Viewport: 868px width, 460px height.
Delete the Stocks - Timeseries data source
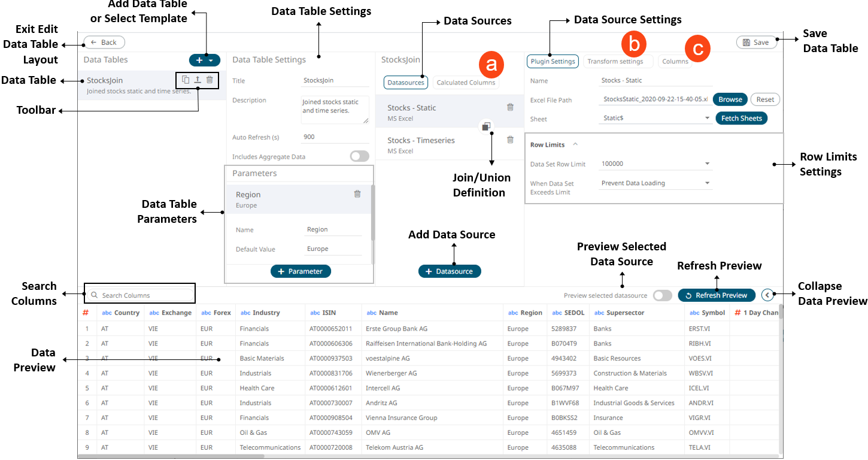[510, 140]
